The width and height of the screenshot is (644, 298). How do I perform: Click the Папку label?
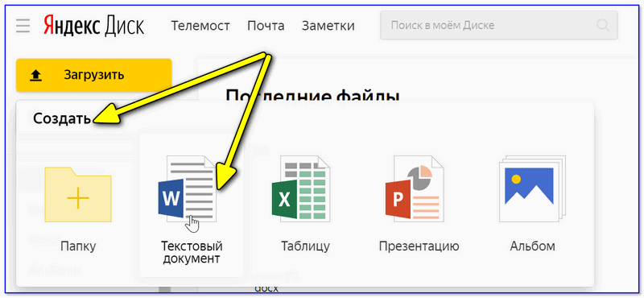[x=78, y=246]
